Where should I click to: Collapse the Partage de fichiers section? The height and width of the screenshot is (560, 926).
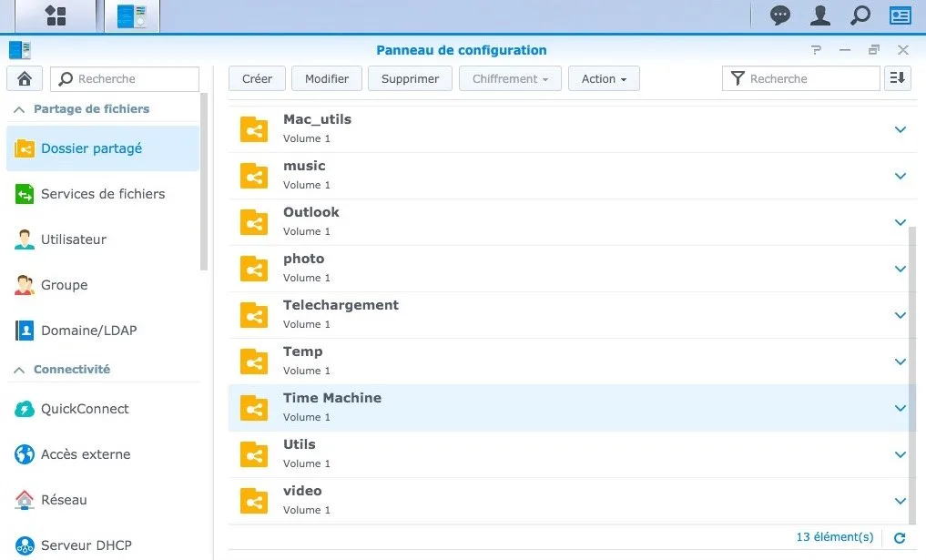pos(19,109)
